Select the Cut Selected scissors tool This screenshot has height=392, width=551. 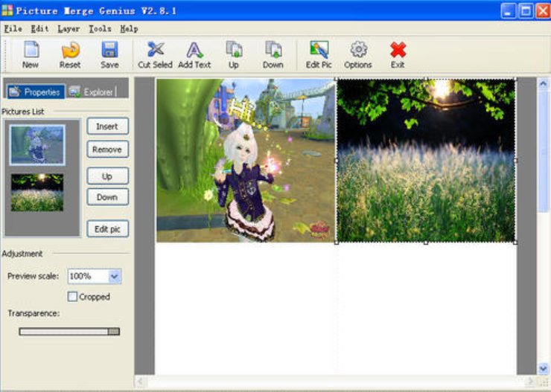pyautogui.click(x=156, y=50)
